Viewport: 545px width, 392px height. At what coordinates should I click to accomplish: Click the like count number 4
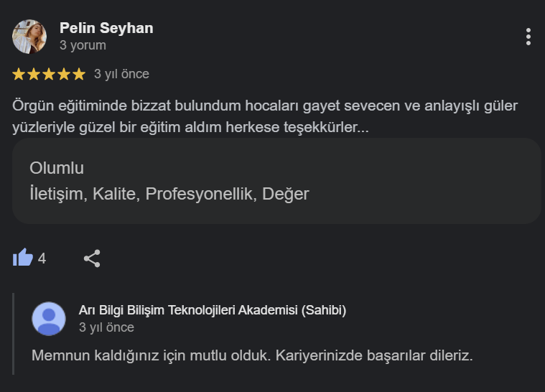42,258
